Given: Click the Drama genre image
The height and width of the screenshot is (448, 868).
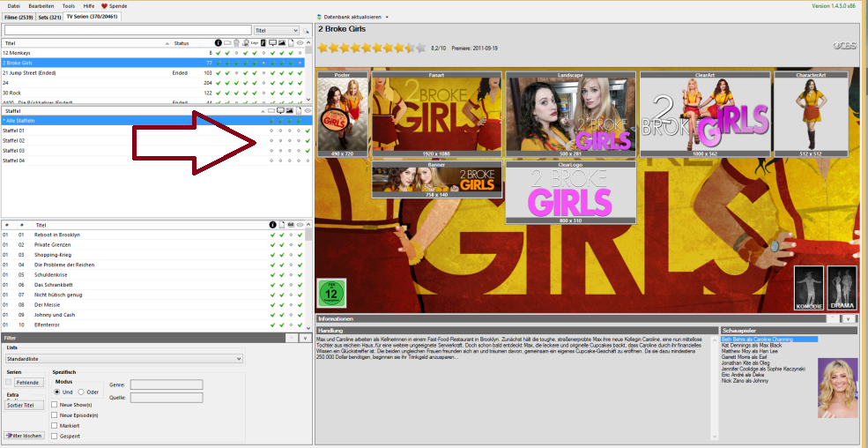Looking at the screenshot, I should pyautogui.click(x=842, y=288).
